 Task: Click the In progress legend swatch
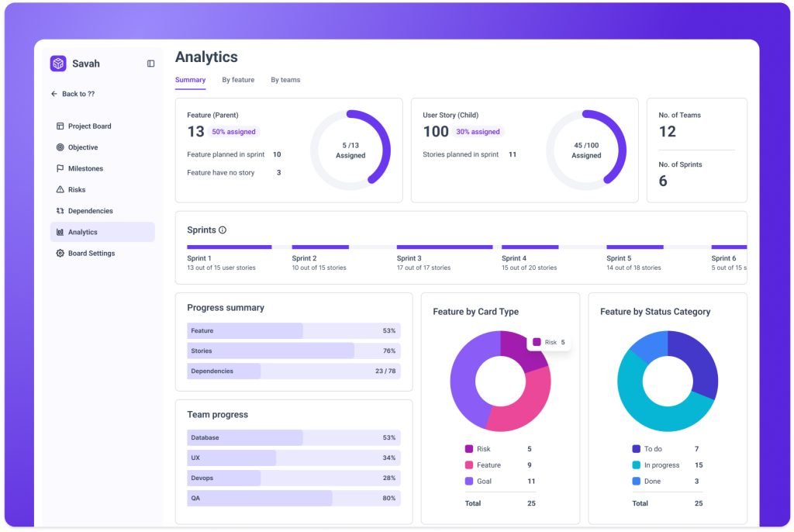click(x=636, y=465)
